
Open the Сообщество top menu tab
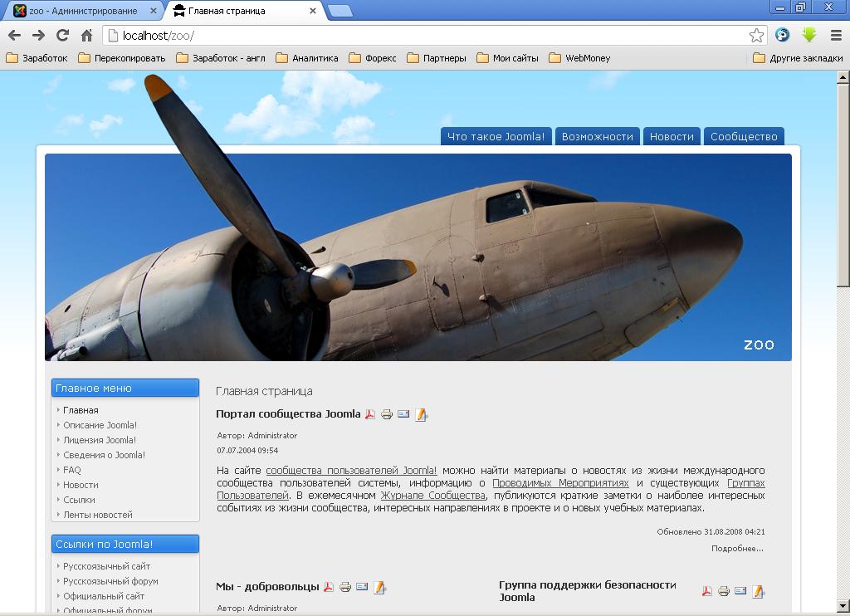coord(744,137)
